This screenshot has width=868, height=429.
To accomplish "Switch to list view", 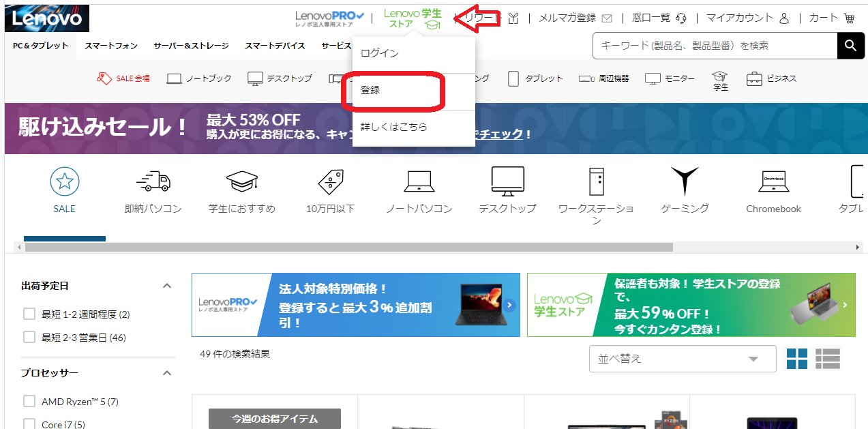I will click(828, 359).
